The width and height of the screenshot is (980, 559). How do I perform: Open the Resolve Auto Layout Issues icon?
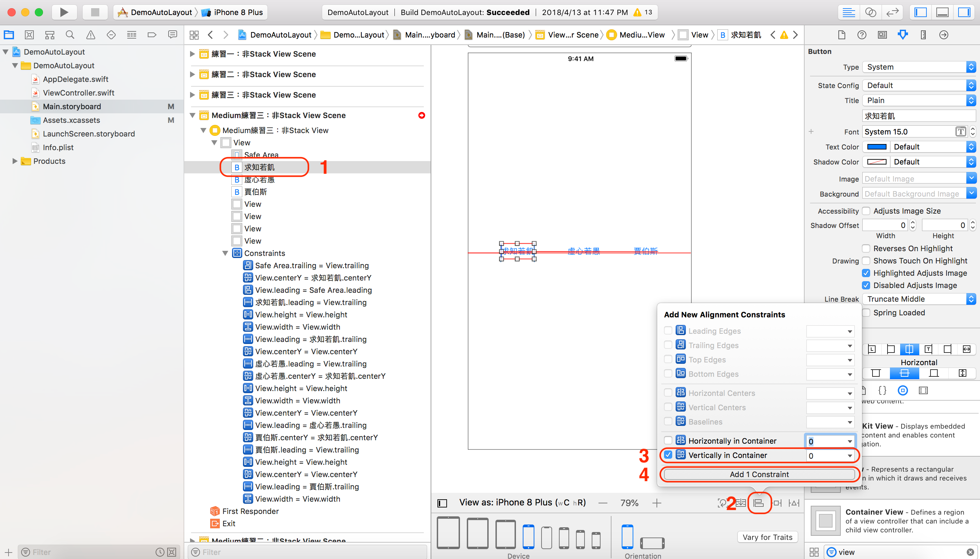(794, 503)
